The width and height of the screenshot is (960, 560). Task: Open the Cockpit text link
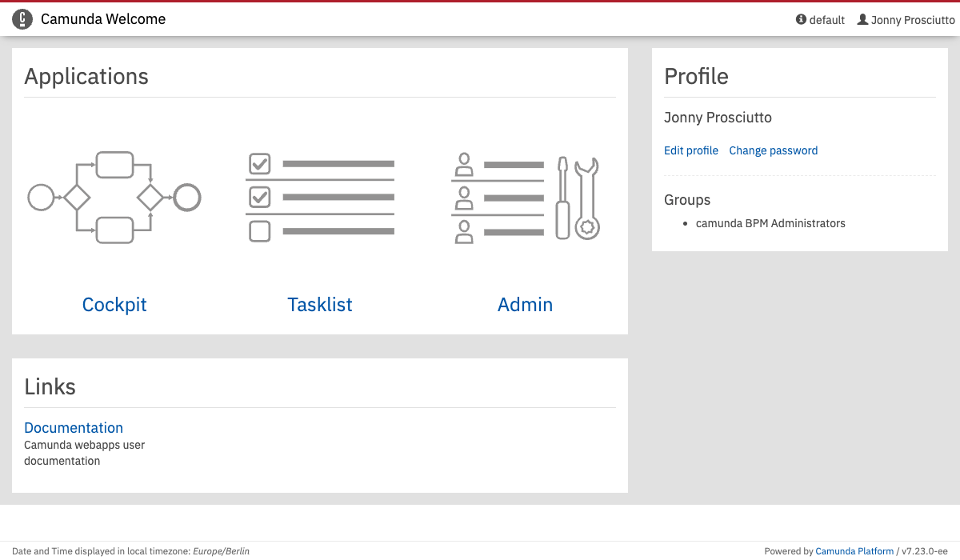(x=114, y=305)
